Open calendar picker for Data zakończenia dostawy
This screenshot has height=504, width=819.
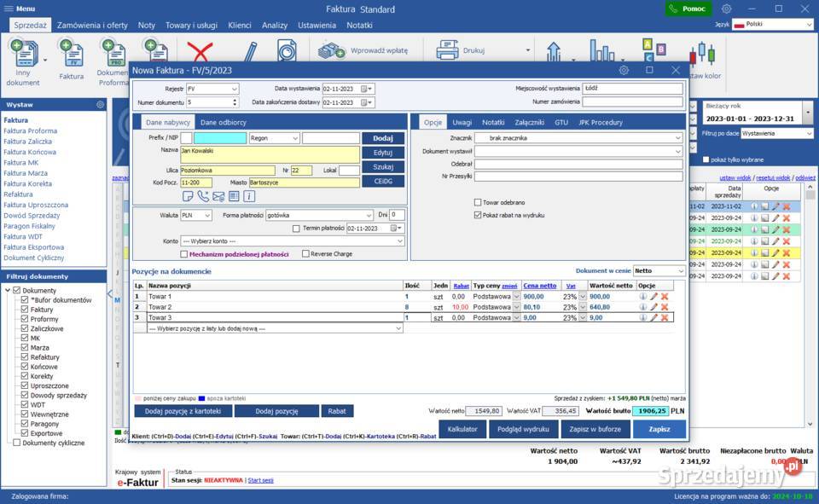pyautogui.click(x=366, y=102)
